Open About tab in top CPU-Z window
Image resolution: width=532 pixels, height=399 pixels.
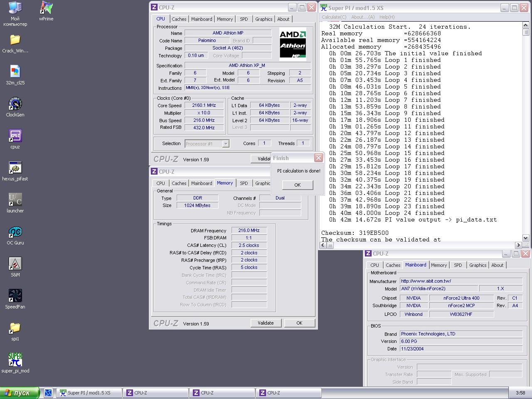[283, 19]
